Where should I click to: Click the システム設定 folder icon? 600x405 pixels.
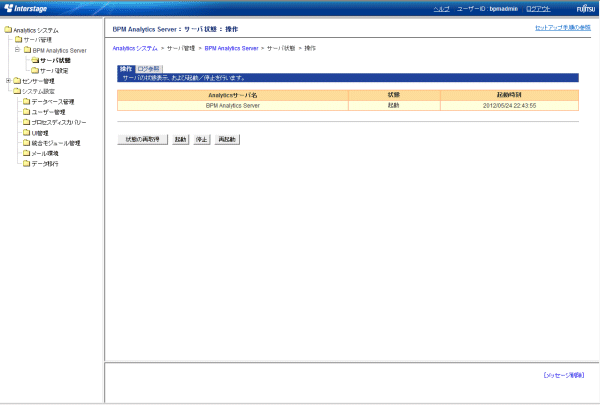click(17, 91)
